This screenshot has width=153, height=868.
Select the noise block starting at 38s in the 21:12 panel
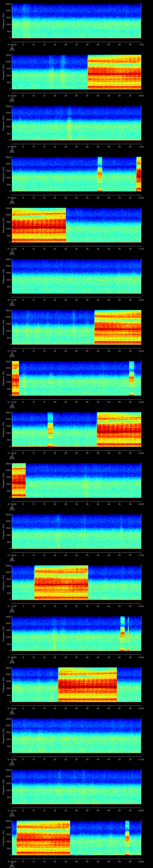pyautogui.click(x=118, y=327)
